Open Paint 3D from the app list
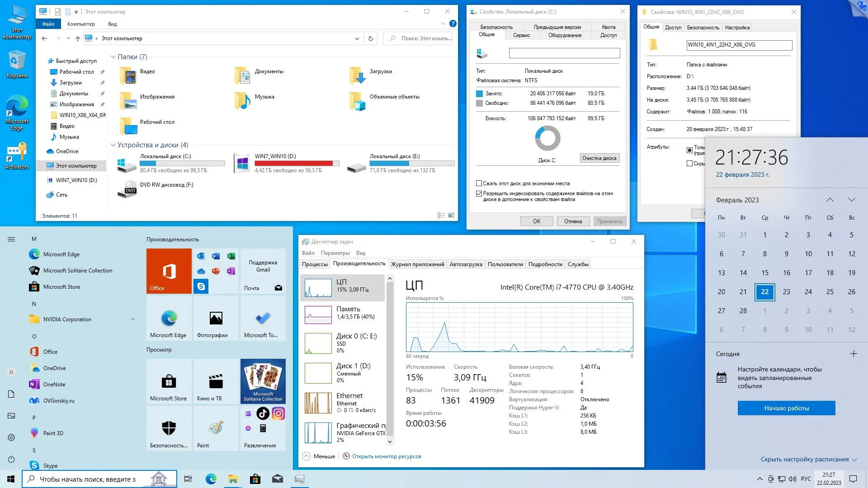The image size is (868, 488). pos(53,433)
